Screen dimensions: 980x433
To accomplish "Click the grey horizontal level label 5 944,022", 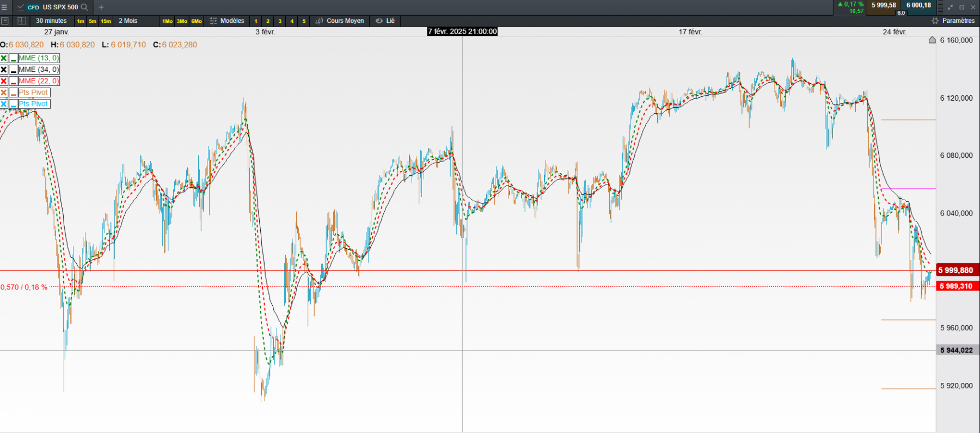I will point(957,350).
